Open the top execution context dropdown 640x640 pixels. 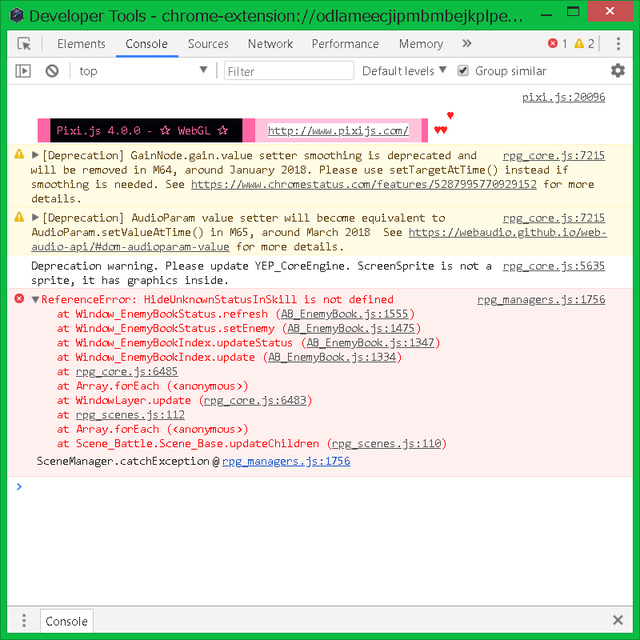(x=142, y=71)
